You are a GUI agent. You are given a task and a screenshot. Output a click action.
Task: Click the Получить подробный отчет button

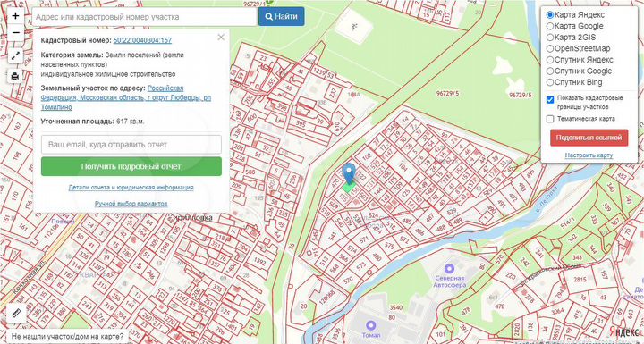131,166
